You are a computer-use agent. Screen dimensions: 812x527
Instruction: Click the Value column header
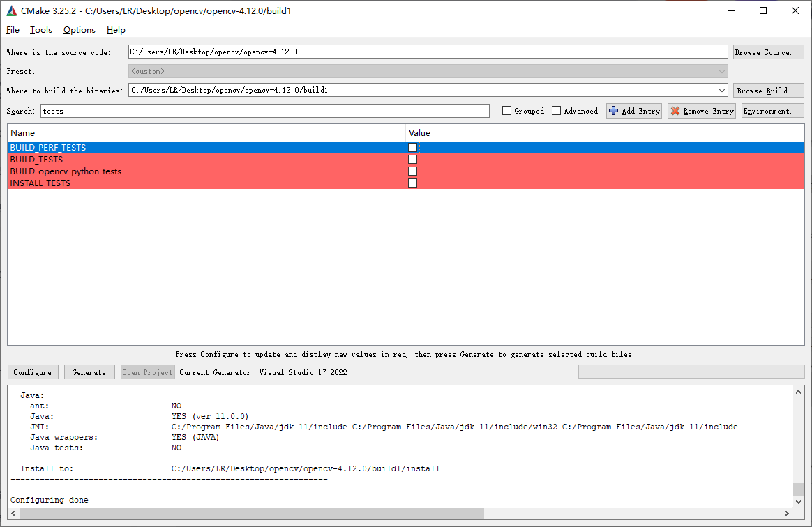pos(605,133)
